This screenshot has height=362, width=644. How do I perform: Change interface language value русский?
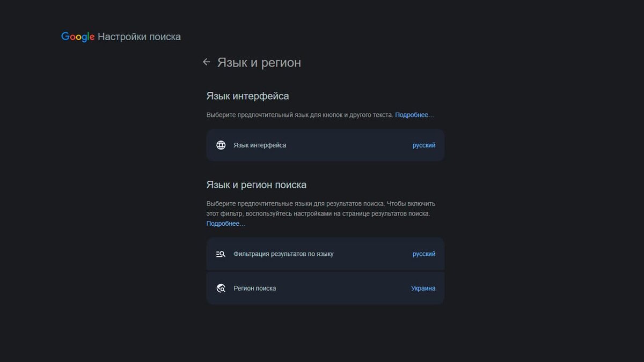(x=424, y=145)
